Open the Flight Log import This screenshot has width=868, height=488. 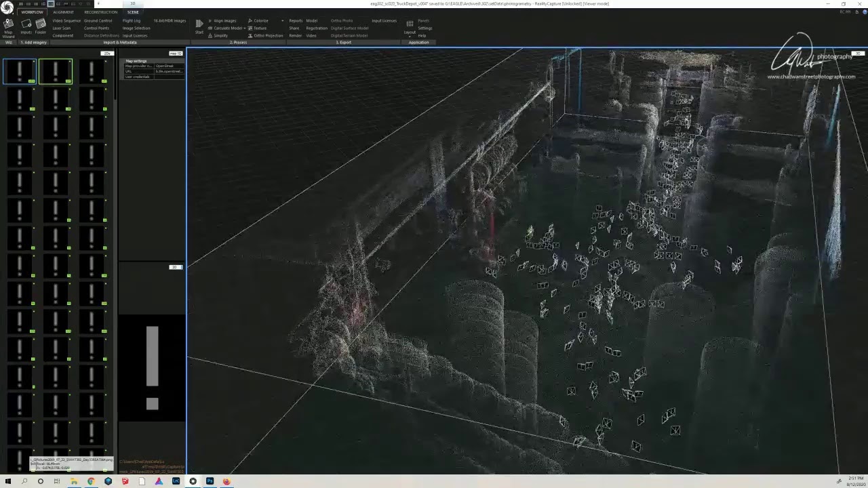click(132, 21)
